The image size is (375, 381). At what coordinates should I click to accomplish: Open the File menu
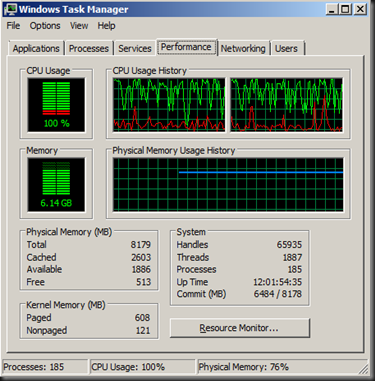(13, 26)
